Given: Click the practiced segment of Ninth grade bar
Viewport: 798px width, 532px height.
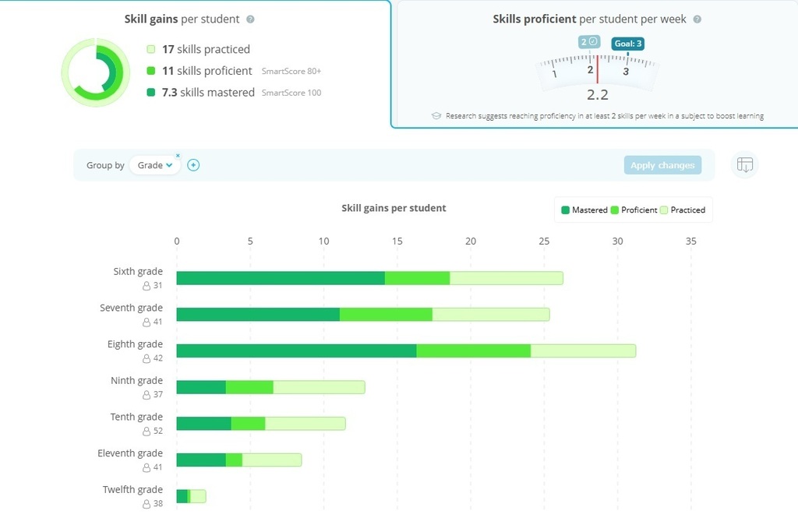Looking at the screenshot, I should tap(319, 387).
